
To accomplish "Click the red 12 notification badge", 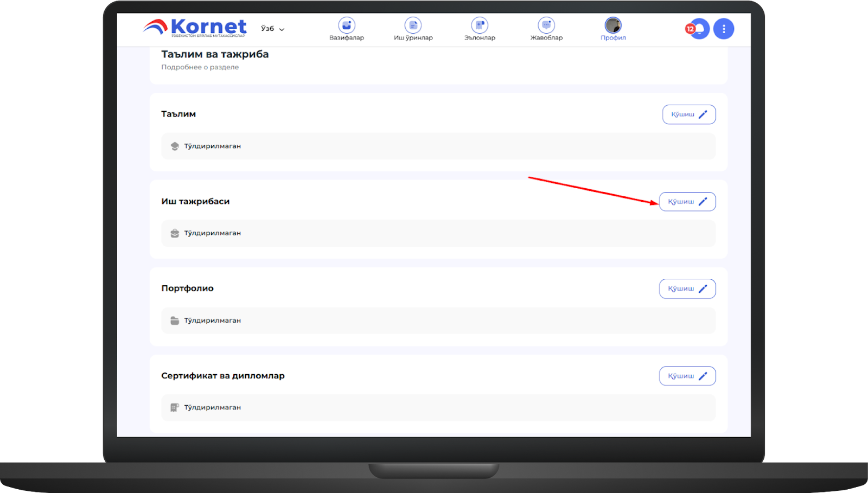I will pyautogui.click(x=690, y=29).
